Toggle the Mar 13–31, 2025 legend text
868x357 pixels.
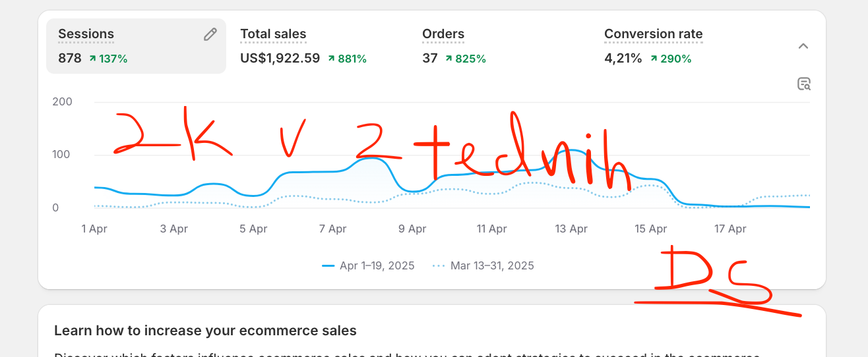click(492, 266)
